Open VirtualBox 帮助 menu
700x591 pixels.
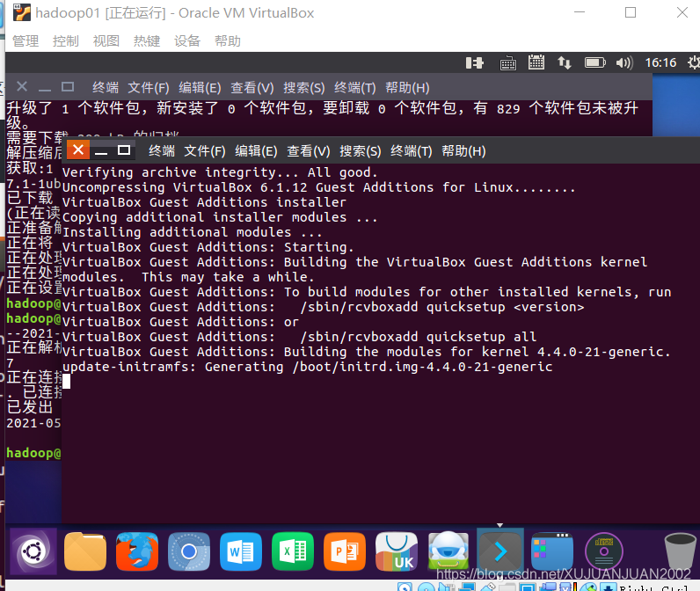[228, 41]
